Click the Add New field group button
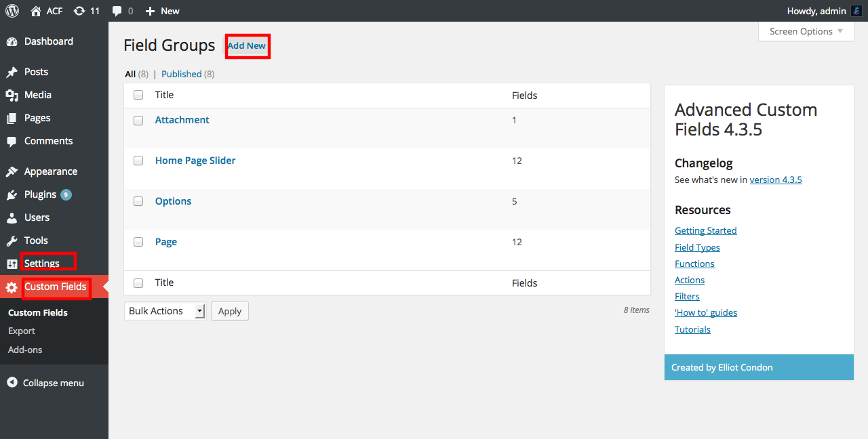Screen dimensions: 868x439 click(247, 46)
